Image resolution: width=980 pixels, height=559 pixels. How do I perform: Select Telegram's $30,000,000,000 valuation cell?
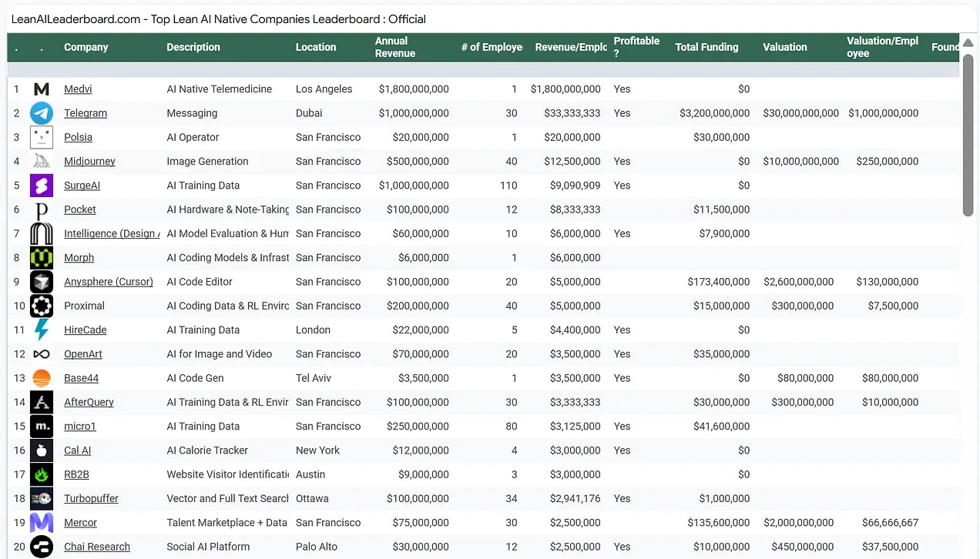click(x=801, y=113)
